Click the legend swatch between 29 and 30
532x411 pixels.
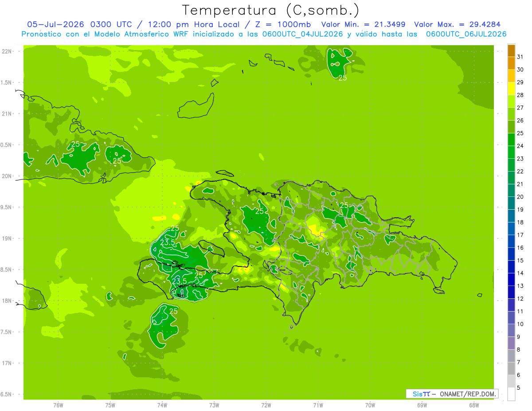[x=511, y=76]
